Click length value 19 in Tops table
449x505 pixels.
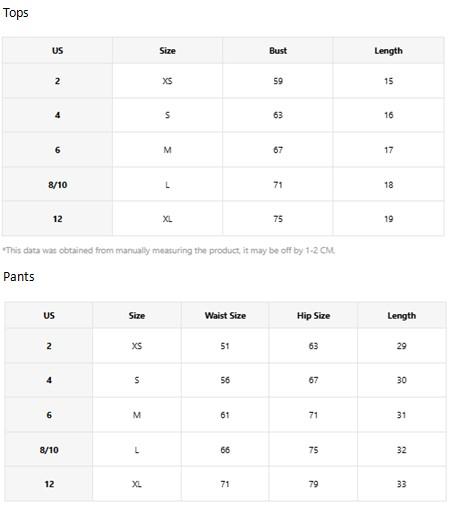click(x=388, y=219)
